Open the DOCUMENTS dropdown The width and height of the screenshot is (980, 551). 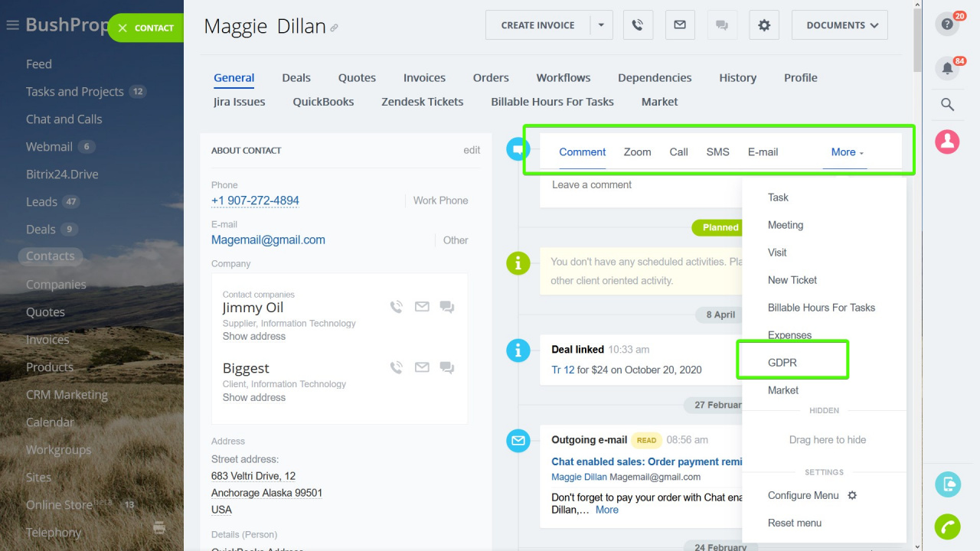[840, 25]
